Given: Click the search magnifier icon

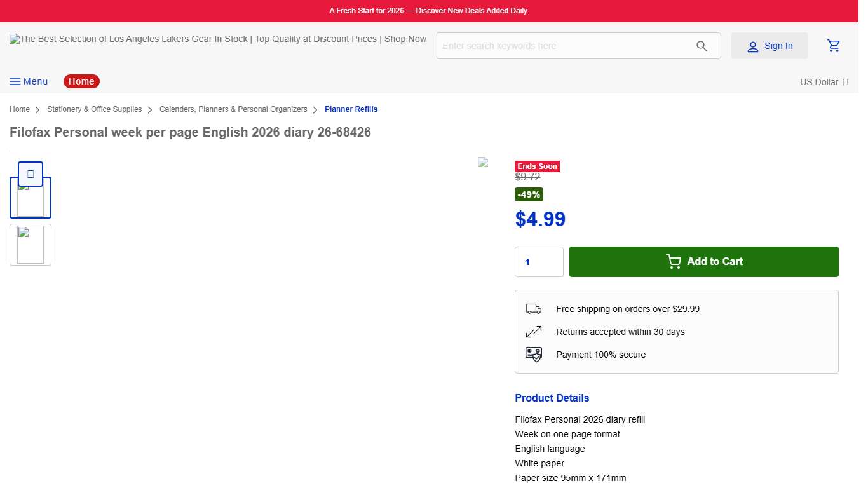Looking at the screenshot, I should (702, 46).
